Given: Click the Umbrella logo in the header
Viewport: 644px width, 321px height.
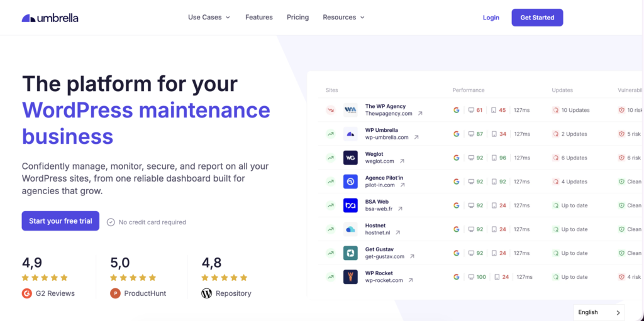Looking at the screenshot, I should pyautogui.click(x=50, y=18).
